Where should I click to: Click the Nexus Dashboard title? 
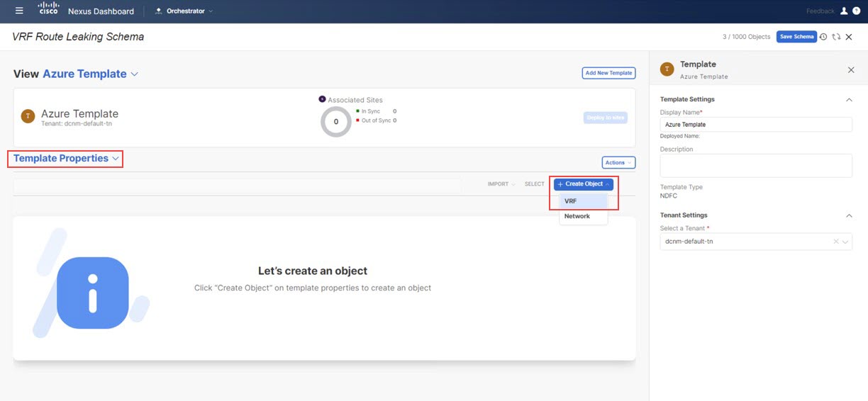(x=101, y=11)
